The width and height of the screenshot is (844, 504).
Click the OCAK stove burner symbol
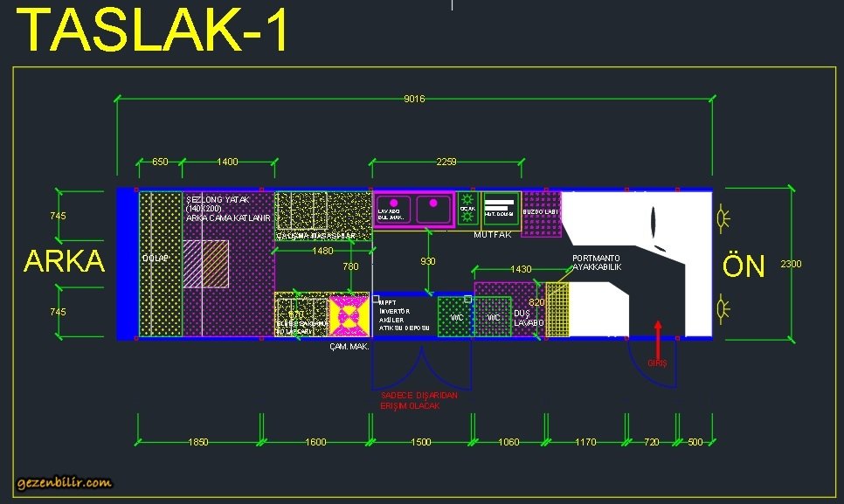coord(467,209)
